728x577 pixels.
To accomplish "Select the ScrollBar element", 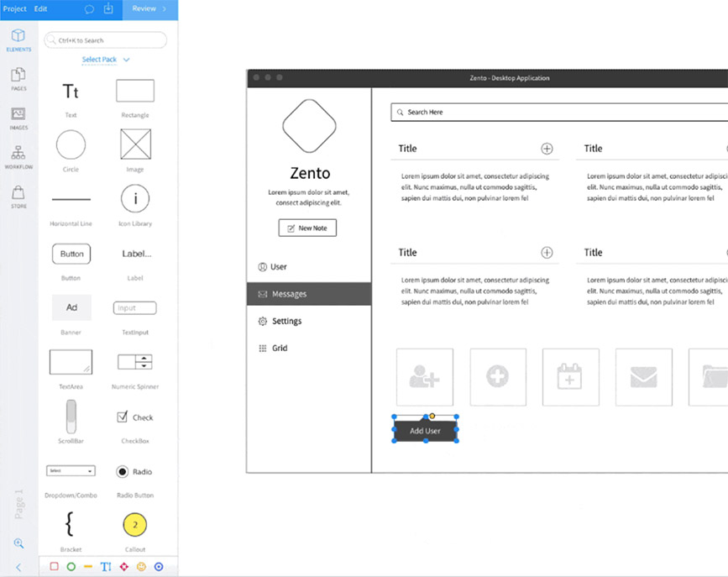I will pos(71,417).
